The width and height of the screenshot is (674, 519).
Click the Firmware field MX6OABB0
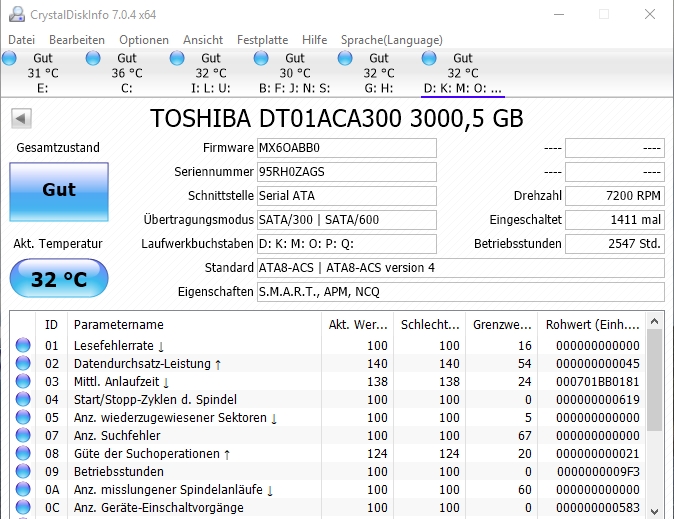[347, 148]
